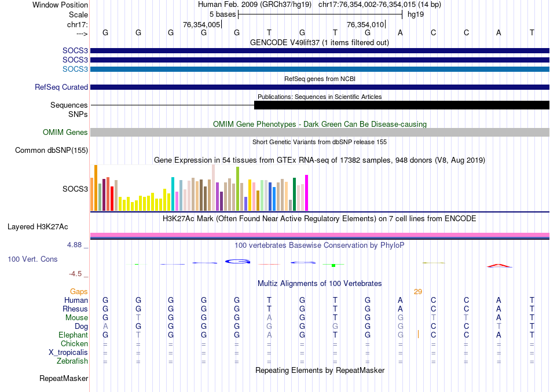This screenshot has height=392, width=550.
Task: Click the 76,354,005 position marker
Action: (x=201, y=24)
